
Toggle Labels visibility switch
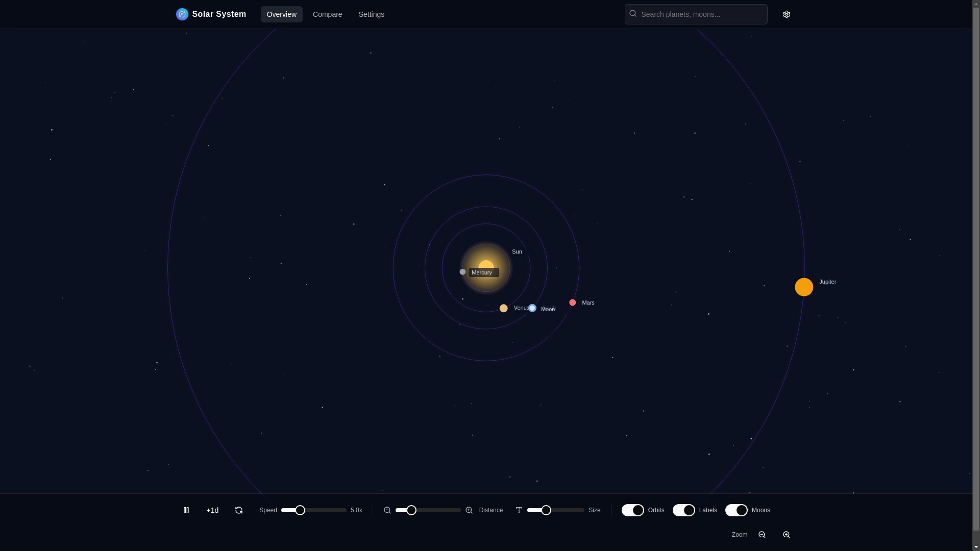(684, 510)
